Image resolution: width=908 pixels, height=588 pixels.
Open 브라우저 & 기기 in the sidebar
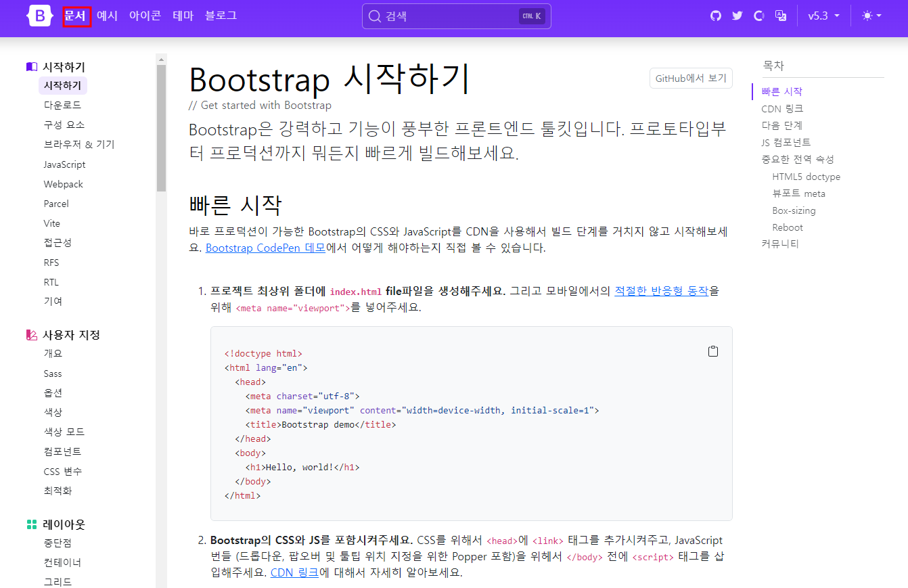pos(79,145)
